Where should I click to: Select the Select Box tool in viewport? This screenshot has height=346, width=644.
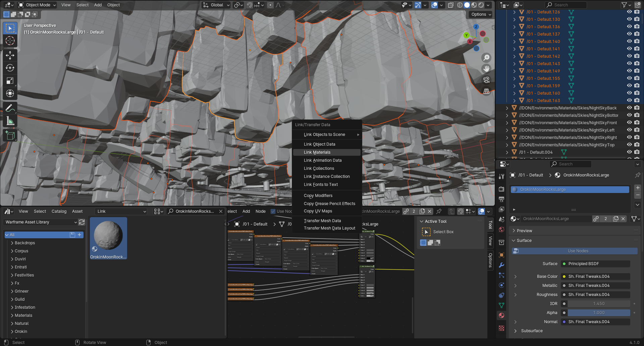(x=10, y=28)
